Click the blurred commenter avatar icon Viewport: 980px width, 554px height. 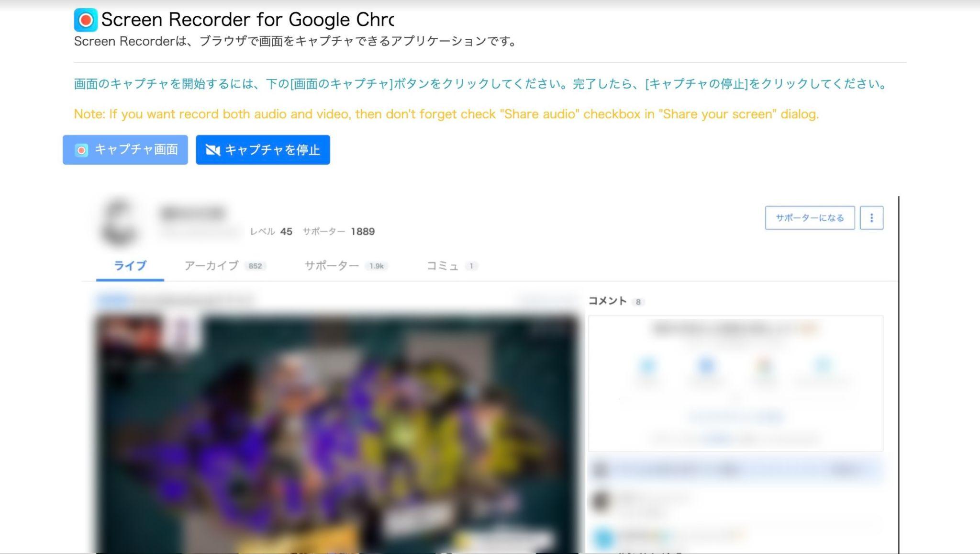coord(600,501)
